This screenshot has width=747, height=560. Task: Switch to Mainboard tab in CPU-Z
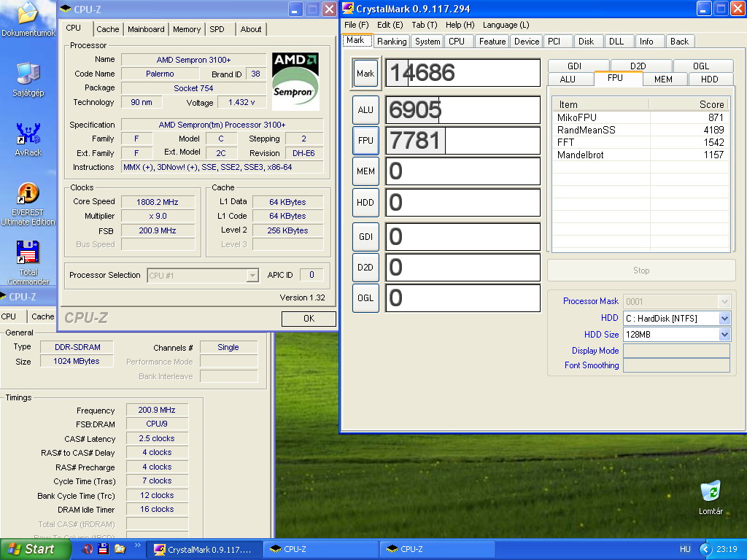coord(146,29)
